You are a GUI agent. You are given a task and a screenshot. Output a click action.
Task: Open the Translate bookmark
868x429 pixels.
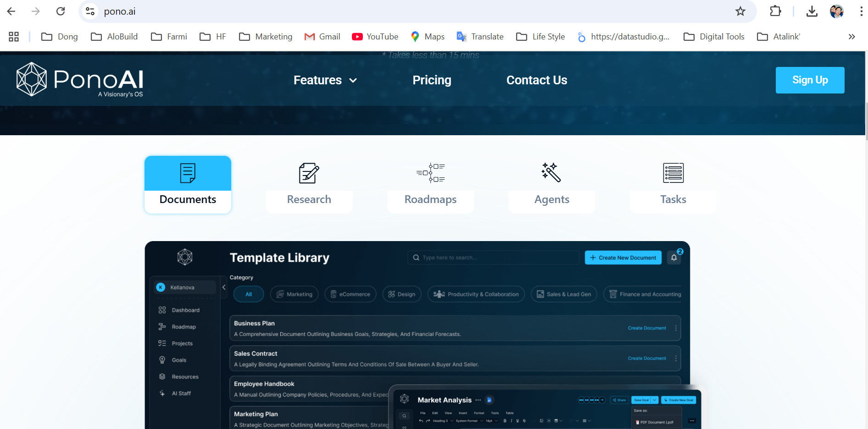(x=480, y=37)
